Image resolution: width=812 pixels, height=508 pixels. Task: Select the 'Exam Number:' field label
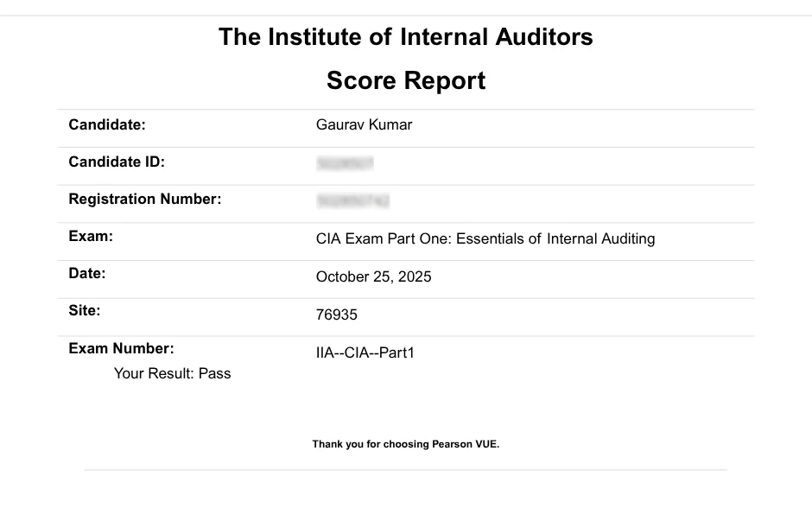[x=121, y=348]
